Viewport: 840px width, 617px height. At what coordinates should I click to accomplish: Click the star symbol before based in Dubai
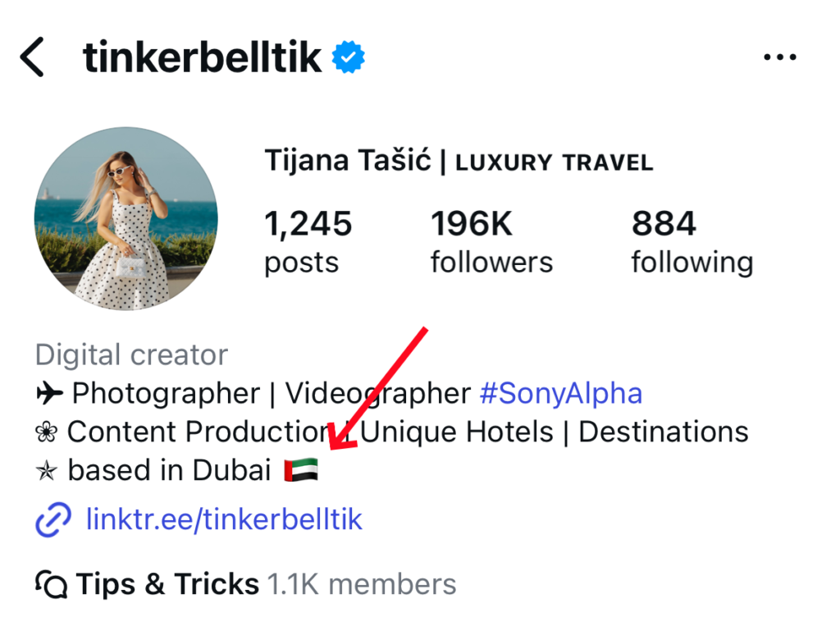[47, 471]
